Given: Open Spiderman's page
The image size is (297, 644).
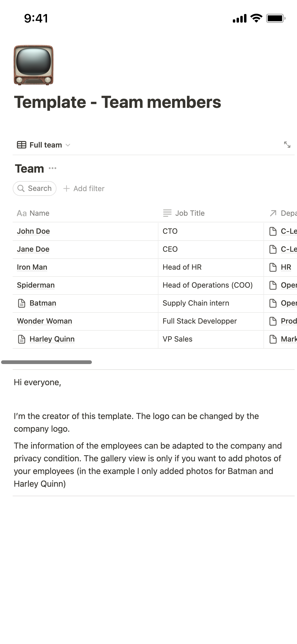Looking at the screenshot, I should coord(36,285).
